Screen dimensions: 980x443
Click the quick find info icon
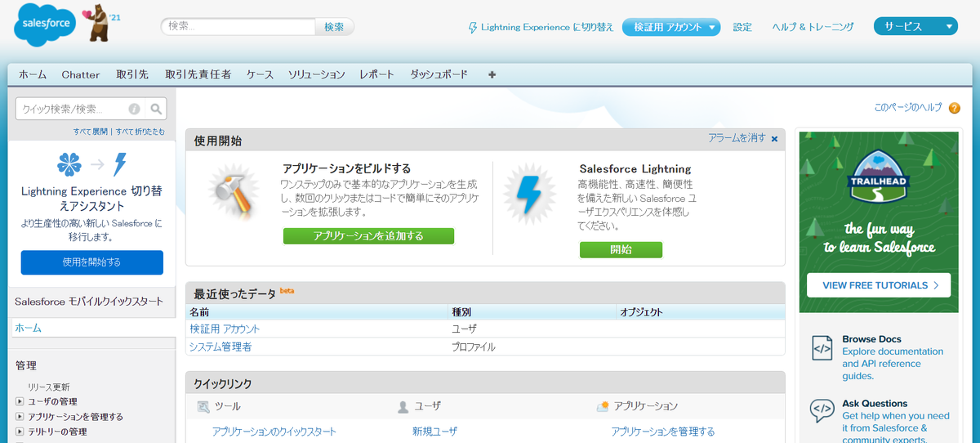coord(134,109)
